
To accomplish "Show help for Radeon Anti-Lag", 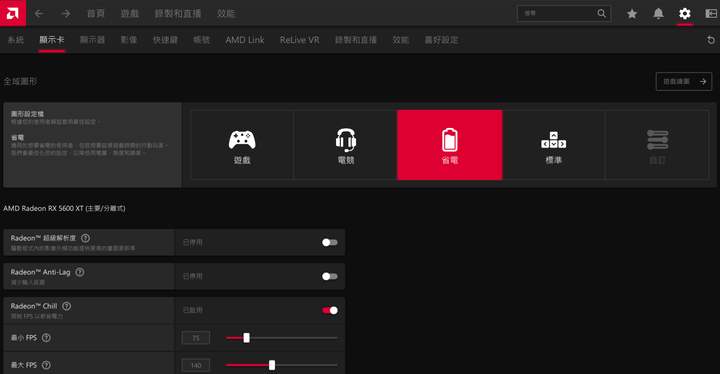I will [x=79, y=272].
